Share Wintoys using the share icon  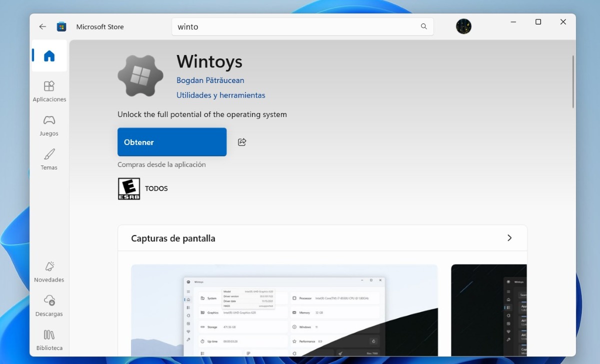242,142
